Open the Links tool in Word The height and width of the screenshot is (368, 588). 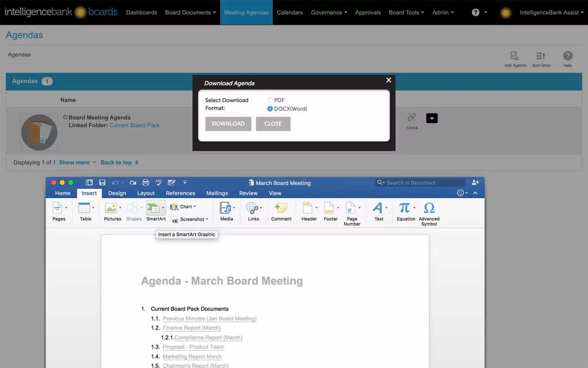click(x=253, y=212)
